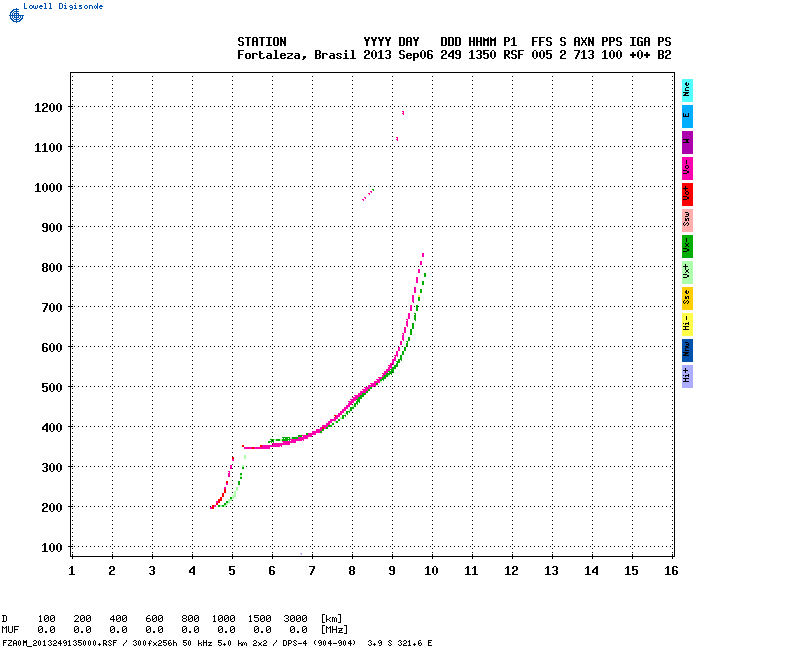This screenshot has height=650, width=800.
Task: Click the 3000 distance column header
Action: point(295,619)
